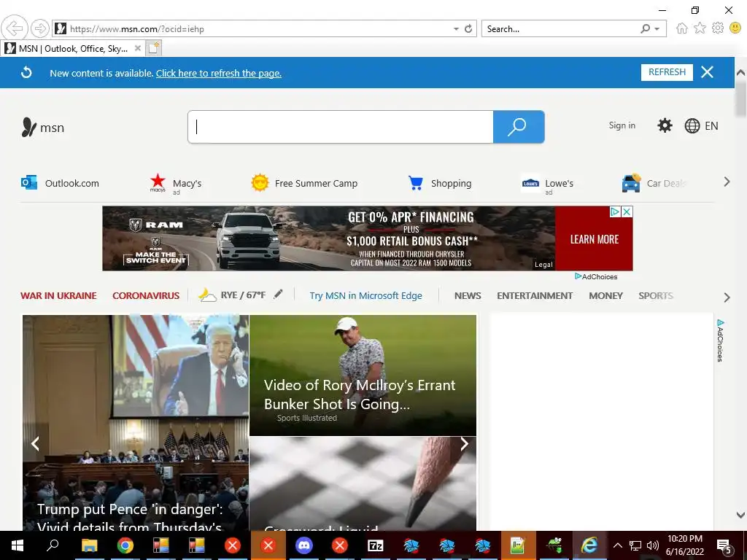Click the RYE / 67°F weather text
This screenshot has height=560, width=747.
tap(243, 295)
